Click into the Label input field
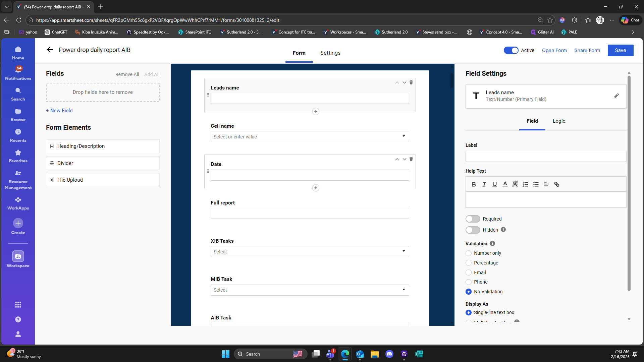 pyautogui.click(x=545, y=157)
